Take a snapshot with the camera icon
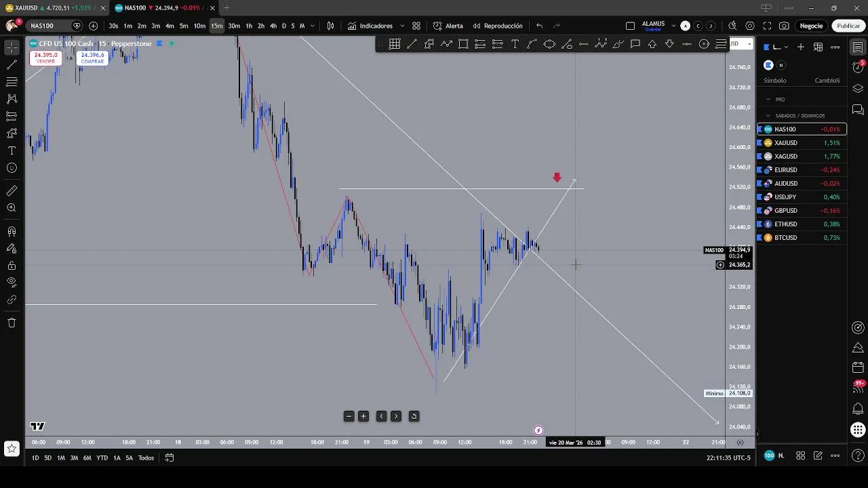This screenshot has height=488, width=868. 785,26
